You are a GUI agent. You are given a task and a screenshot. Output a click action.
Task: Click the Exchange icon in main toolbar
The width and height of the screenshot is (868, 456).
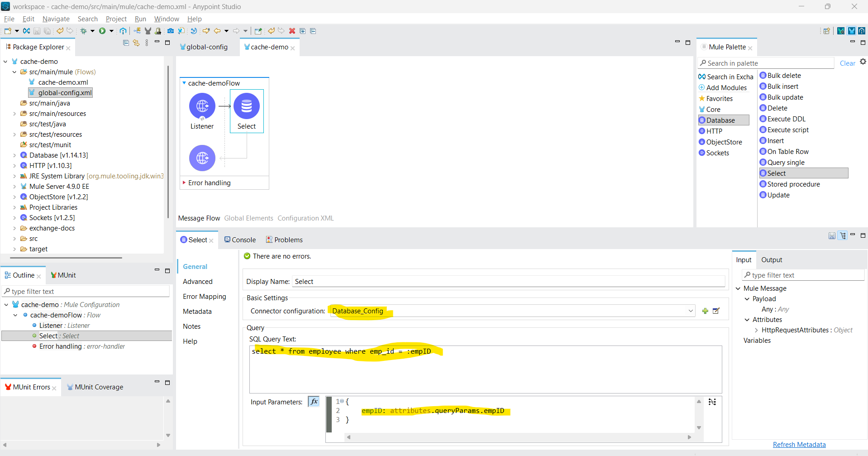click(26, 31)
